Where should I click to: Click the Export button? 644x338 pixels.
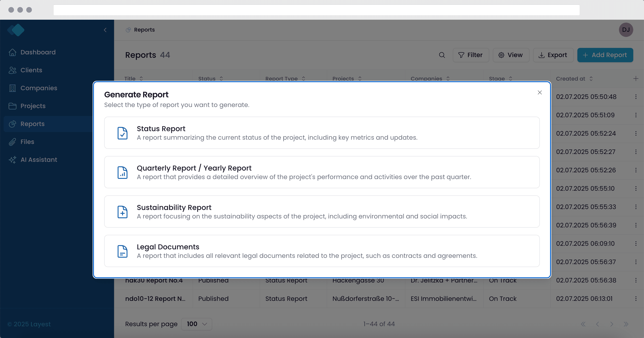pyautogui.click(x=553, y=55)
